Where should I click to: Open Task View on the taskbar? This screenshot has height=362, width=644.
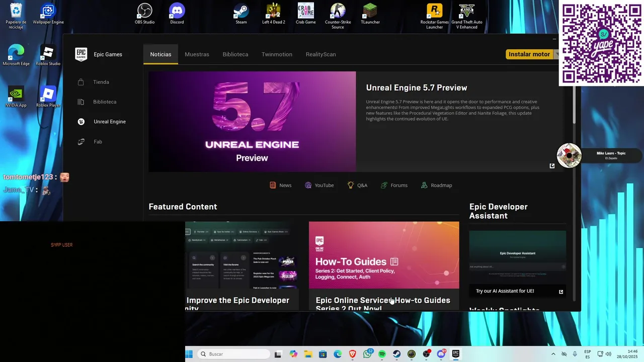click(278, 354)
